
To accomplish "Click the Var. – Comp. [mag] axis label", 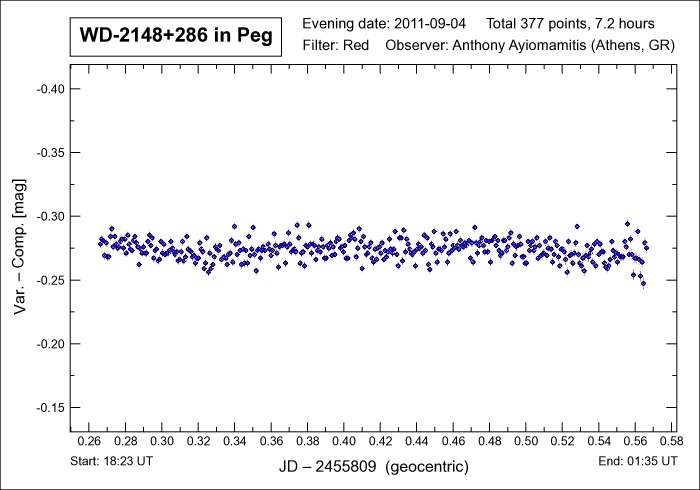I will tap(19, 252).
